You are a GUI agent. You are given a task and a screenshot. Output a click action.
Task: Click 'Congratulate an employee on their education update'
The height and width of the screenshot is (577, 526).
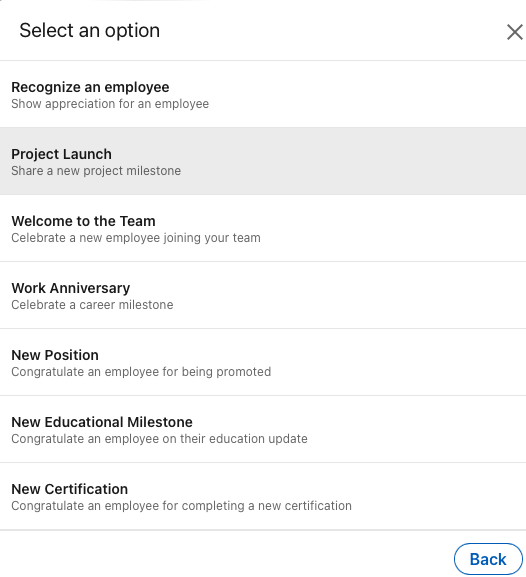tap(159, 439)
